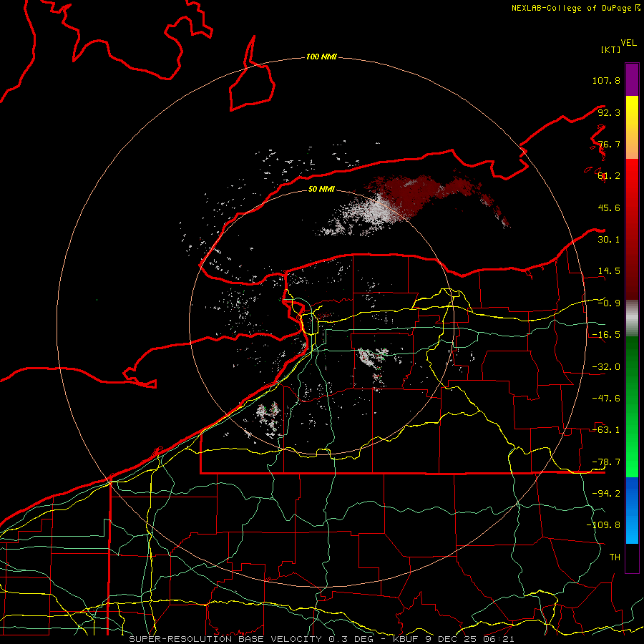Click the VEL legend heading
This screenshot has width=644, height=644.
coord(628,43)
